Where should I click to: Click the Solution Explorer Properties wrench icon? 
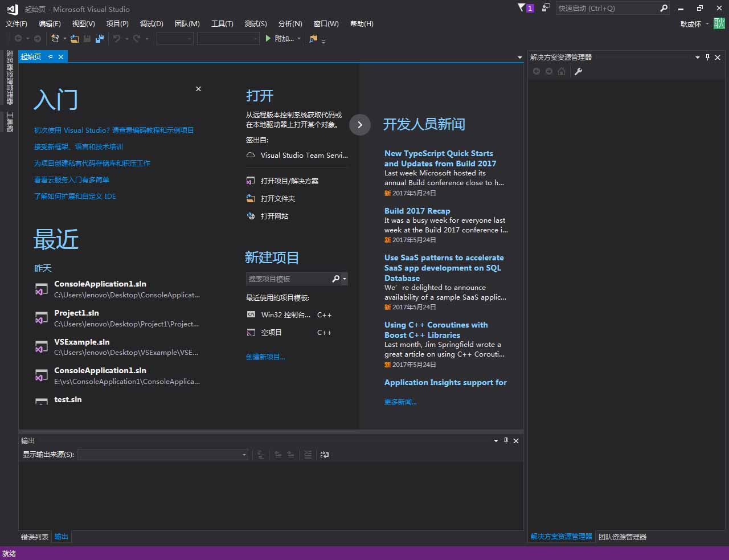click(578, 71)
